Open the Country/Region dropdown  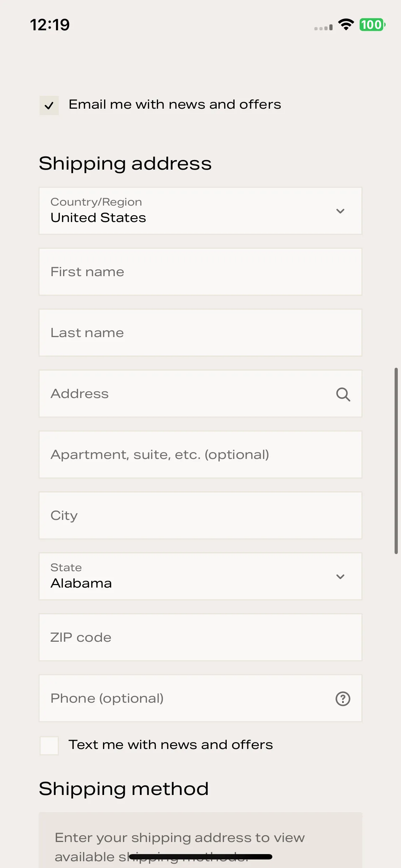point(200,211)
